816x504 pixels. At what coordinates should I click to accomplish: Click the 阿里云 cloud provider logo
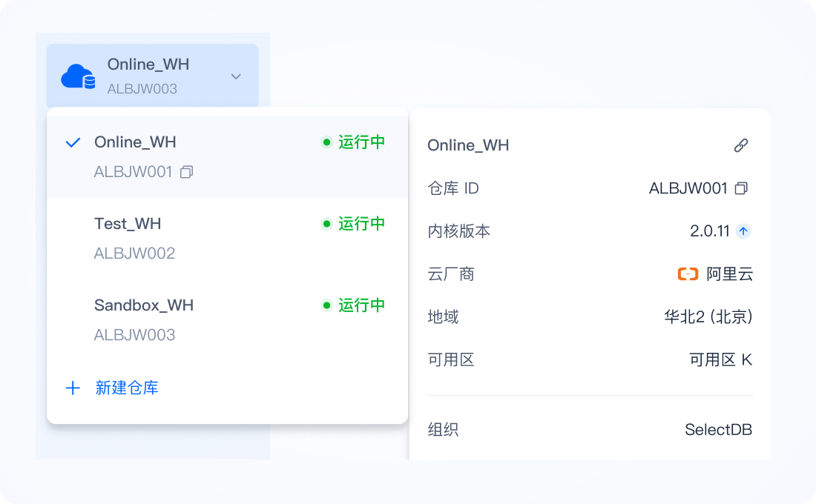coord(688,273)
